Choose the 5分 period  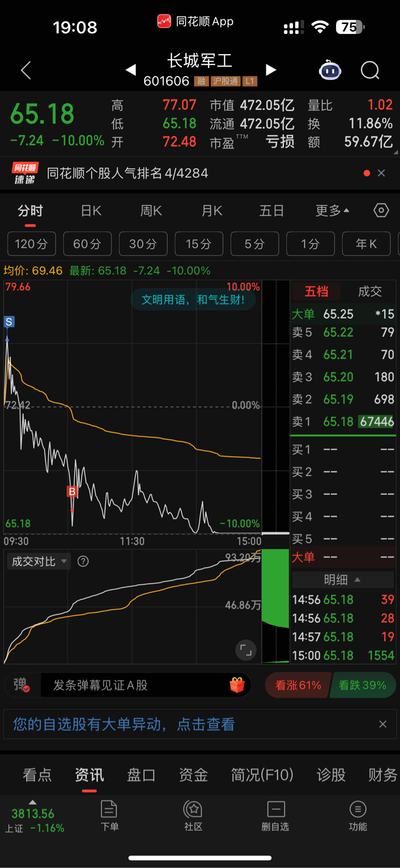coord(255,244)
